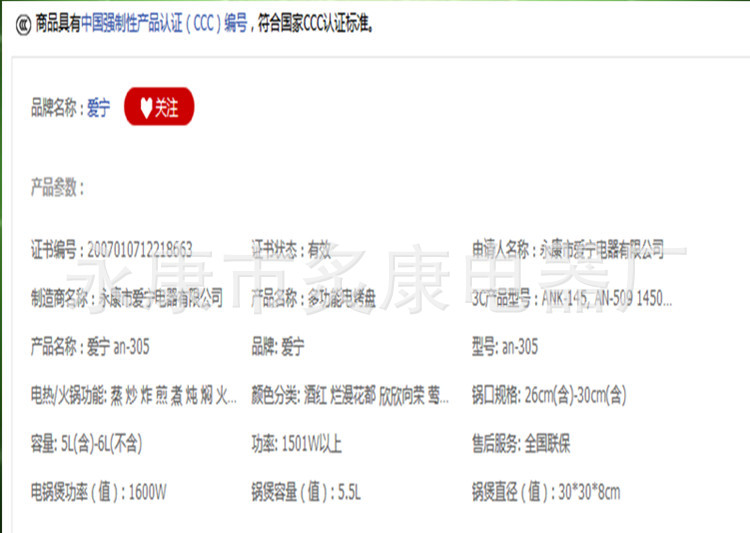Click the 品牌: 爱宁 parameter entry
The image size is (750, 533).
[x=278, y=346]
